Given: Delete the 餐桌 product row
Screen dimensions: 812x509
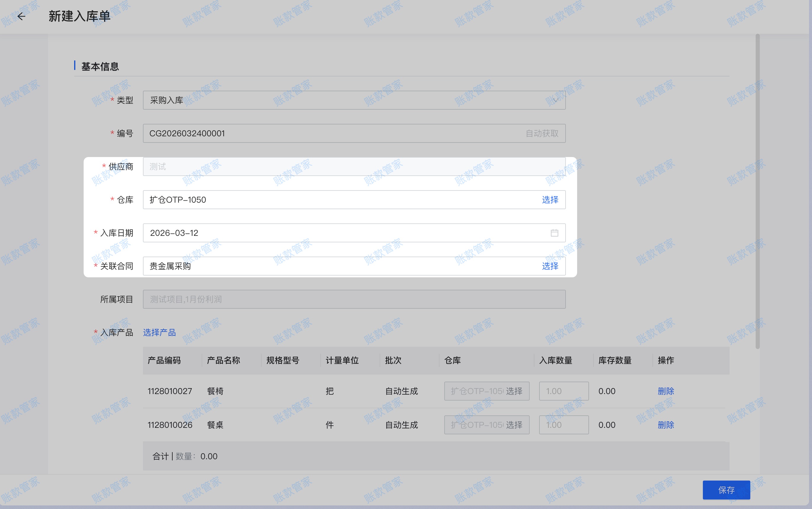Looking at the screenshot, I should pyautogui.click(x=665, y=425).
